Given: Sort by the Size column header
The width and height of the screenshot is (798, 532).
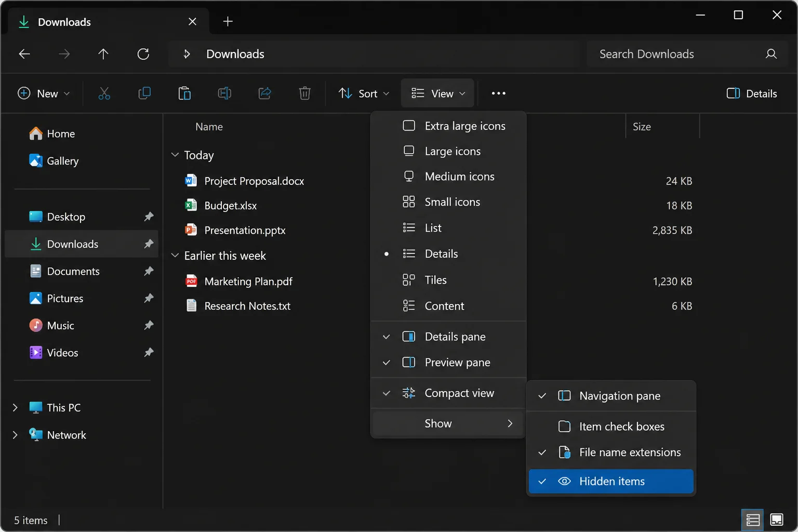Looking at the screenshot, I should [642, 127].
